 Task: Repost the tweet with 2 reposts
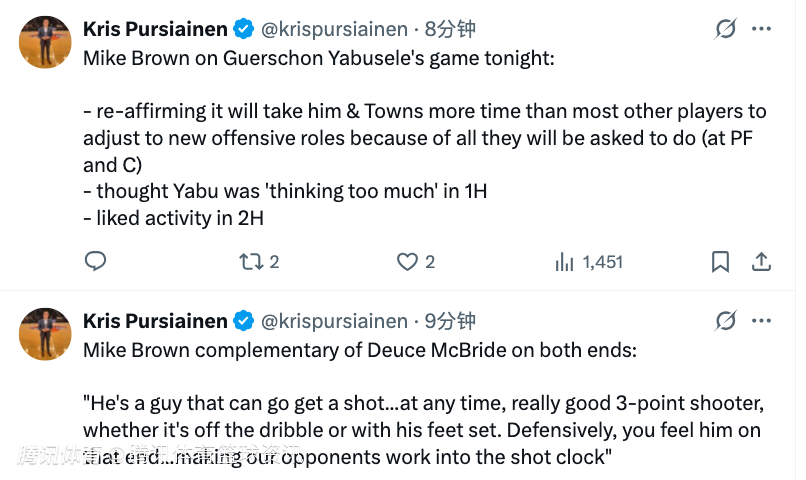point(250,262)
